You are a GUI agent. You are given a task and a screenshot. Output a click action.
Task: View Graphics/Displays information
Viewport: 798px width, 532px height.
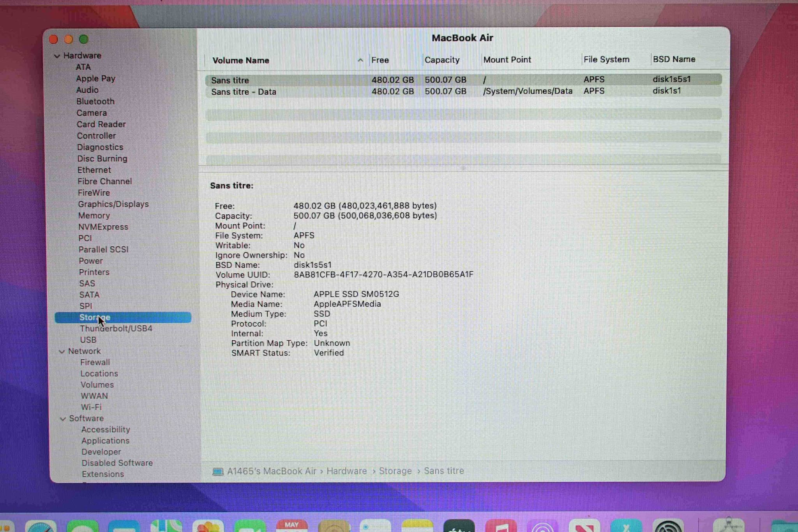pos(113,204)
